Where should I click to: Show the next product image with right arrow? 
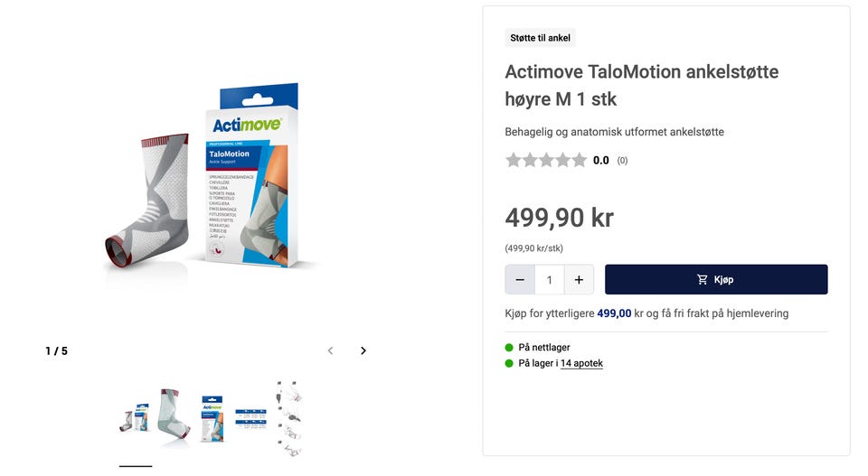tap(363, 350)
